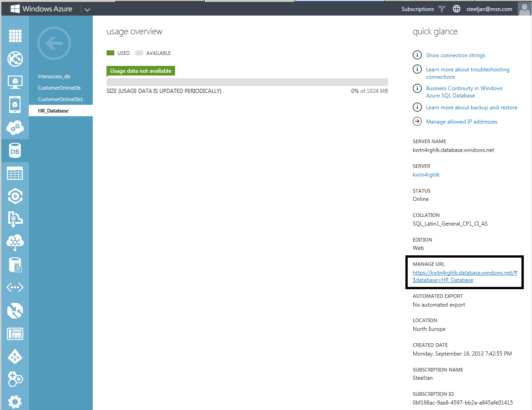The width and height of the screenshot is (532, 410).
Task: Expand the Windows Azure header dropdown chevron
Action: (87, 10)
